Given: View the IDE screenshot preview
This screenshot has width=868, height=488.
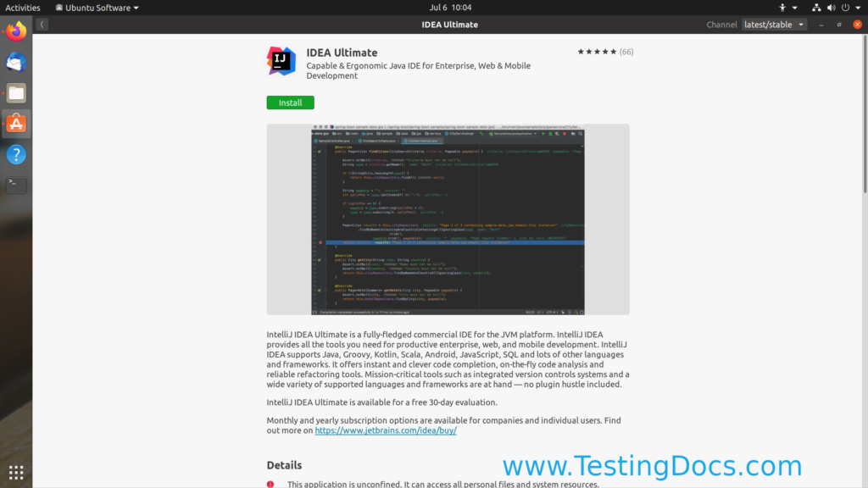Looking at the screenshot, I should click(x=448, y=219).
